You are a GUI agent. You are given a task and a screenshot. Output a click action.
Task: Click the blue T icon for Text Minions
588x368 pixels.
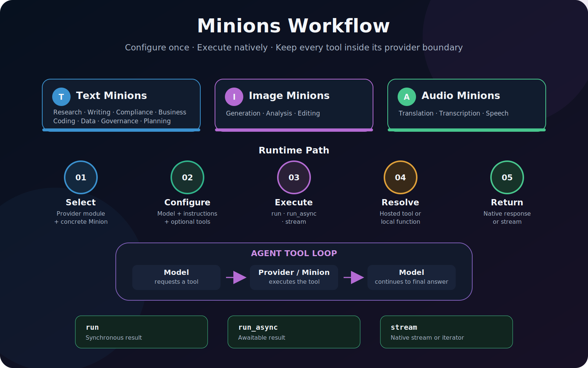(61, 97)
